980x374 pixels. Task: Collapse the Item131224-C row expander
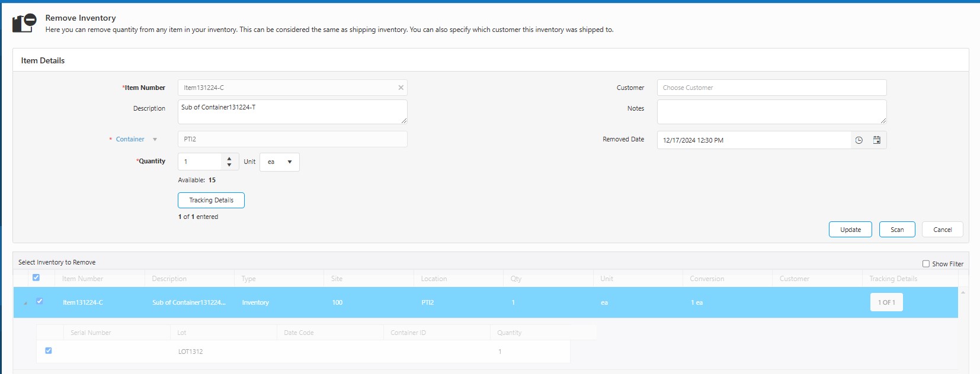point(25,303)
